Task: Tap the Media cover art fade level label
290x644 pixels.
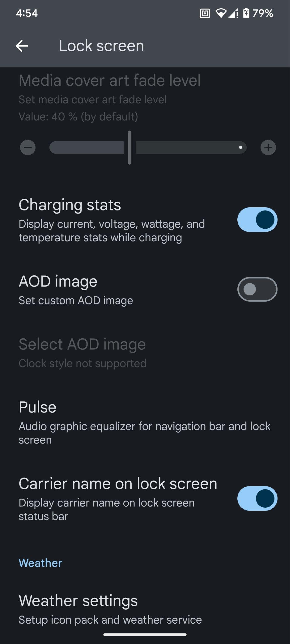Action: pyautogui.click(x=110, y=80)
